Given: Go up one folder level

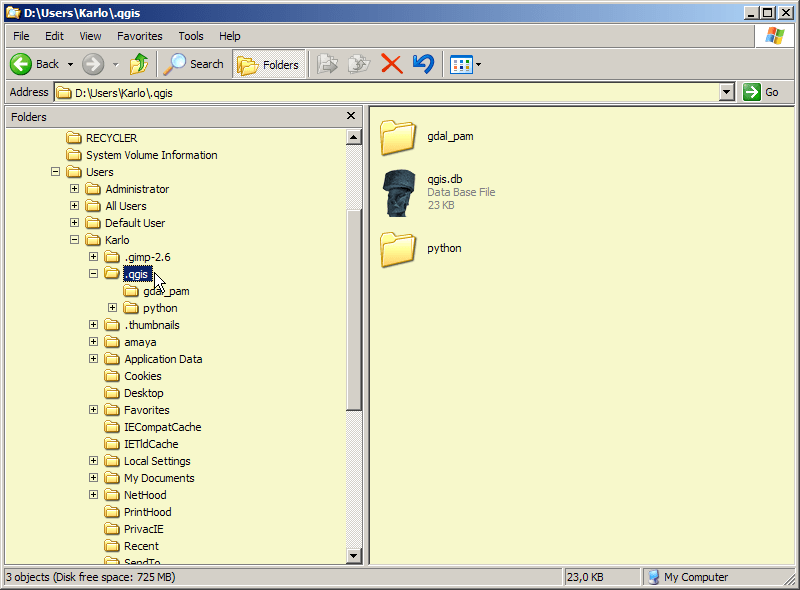Looking at the screenshot, I should pos(139,64).
